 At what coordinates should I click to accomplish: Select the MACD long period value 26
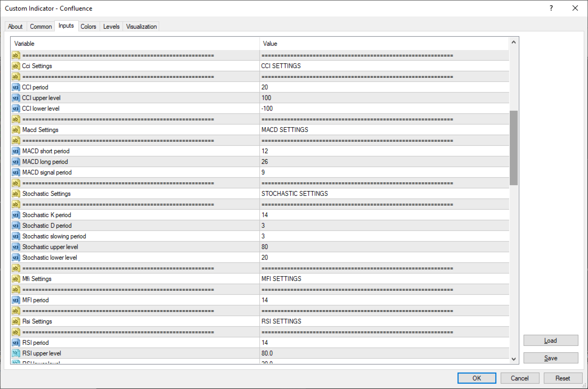click(x=385, y=162)
